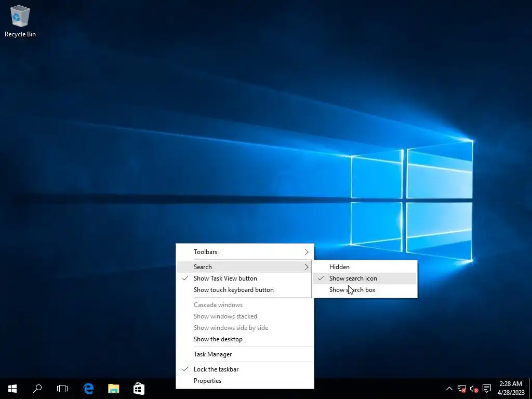Viewport: 532px width, 399px height.
Task: Open the Action Center notifications icon
Action: tap(487, 389)
